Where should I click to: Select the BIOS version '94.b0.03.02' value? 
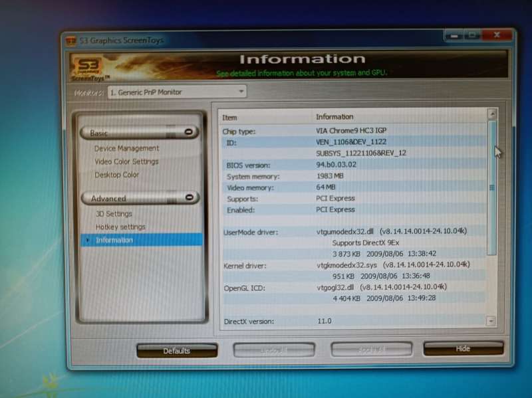[336, 164]
